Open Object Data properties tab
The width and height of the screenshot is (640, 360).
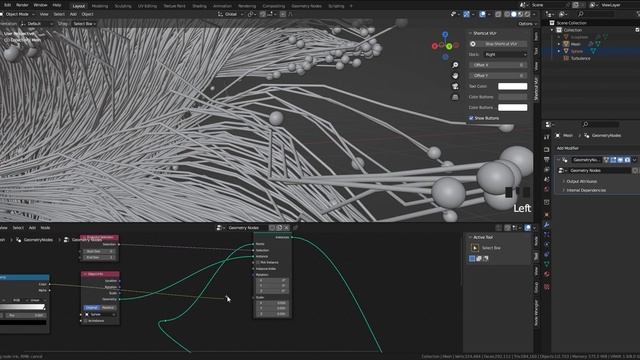547,264
